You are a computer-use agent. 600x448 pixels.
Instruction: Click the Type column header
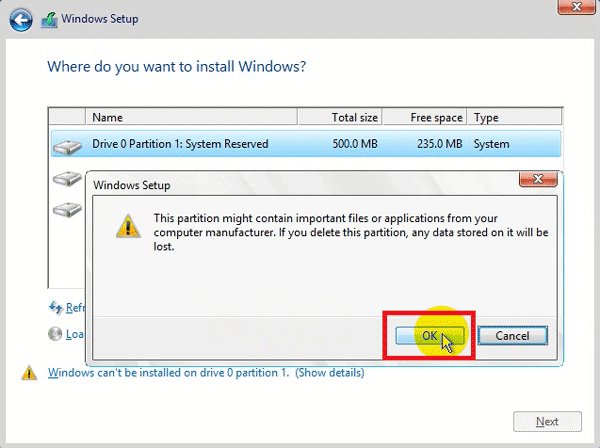[486, 117]
